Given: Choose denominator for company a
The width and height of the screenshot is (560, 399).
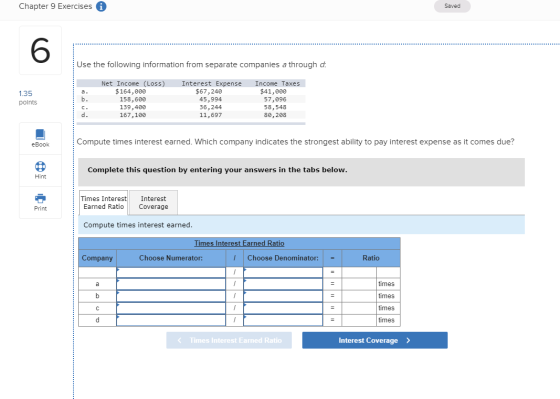Looking at the screenshot, I should tap(283, 284).
